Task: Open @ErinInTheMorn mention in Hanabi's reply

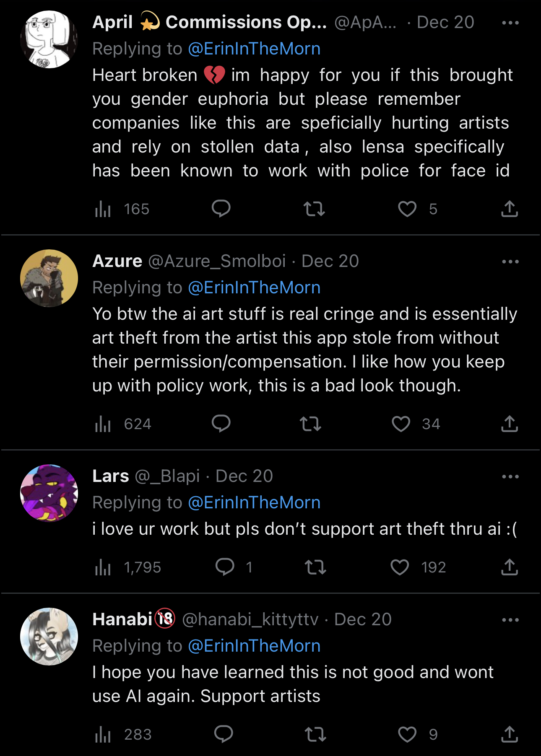Action: click(x=254, y=646)
